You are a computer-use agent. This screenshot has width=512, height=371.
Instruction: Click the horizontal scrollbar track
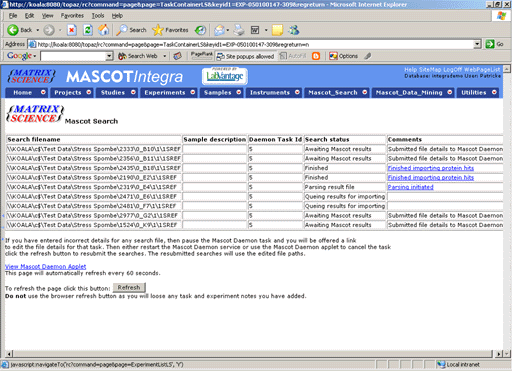(x=252, y=353)
